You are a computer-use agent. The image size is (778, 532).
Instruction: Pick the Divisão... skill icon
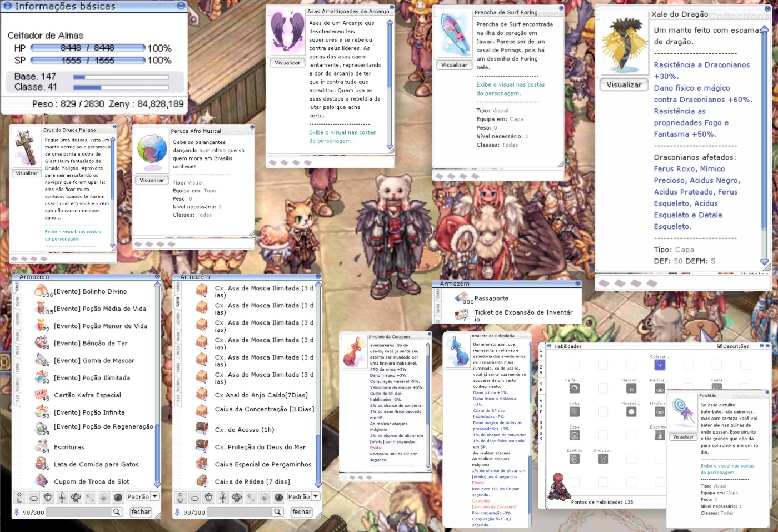[603, 459]
